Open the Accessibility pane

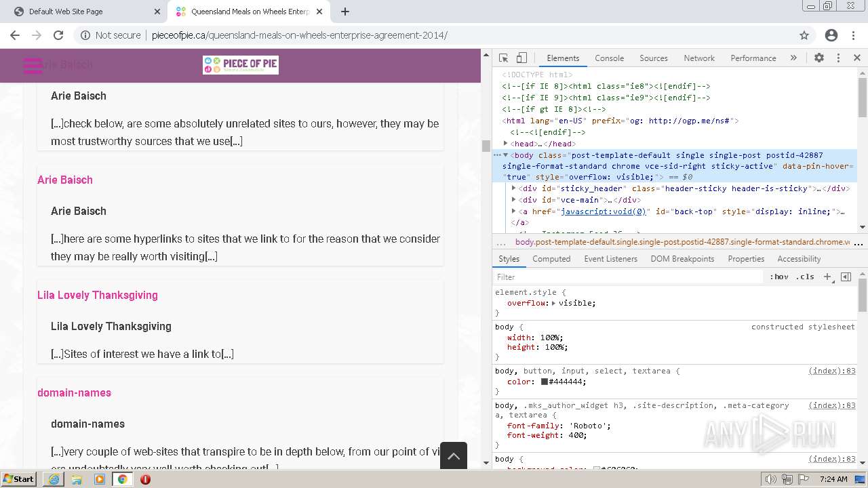799,259
